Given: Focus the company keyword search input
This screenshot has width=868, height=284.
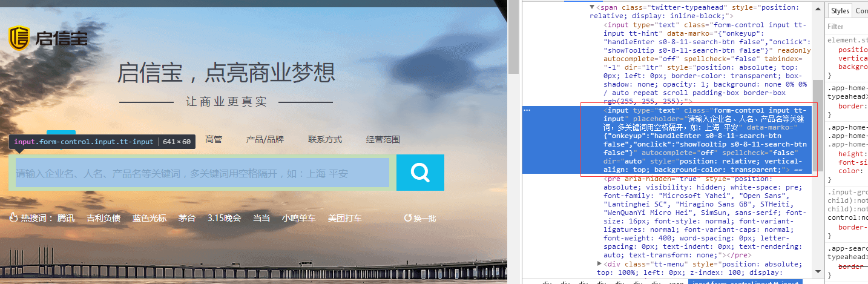Looking at the screenshot, I should (202, 173).
